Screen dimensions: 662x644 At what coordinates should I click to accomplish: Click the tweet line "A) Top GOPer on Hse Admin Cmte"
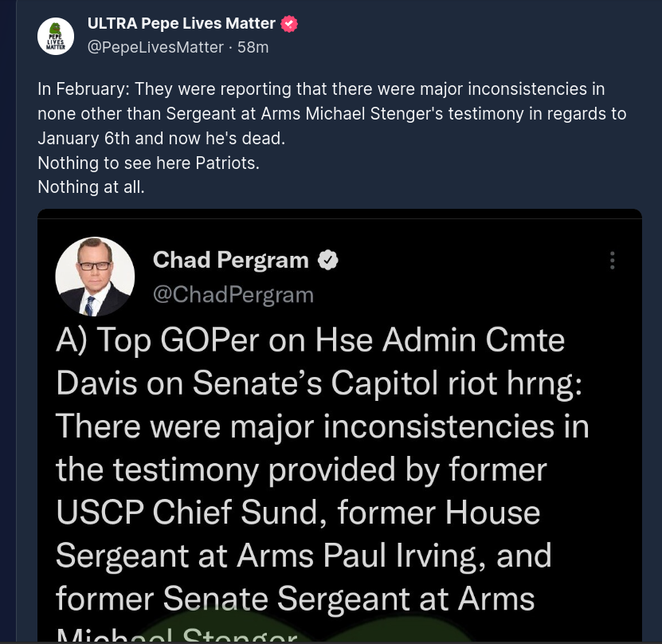click(x=310, y=341)
